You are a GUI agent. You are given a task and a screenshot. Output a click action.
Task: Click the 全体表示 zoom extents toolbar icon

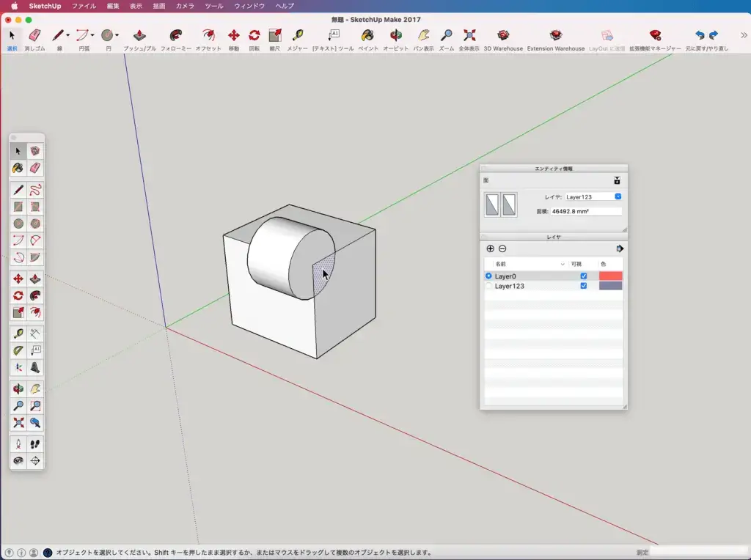point(469,40)
